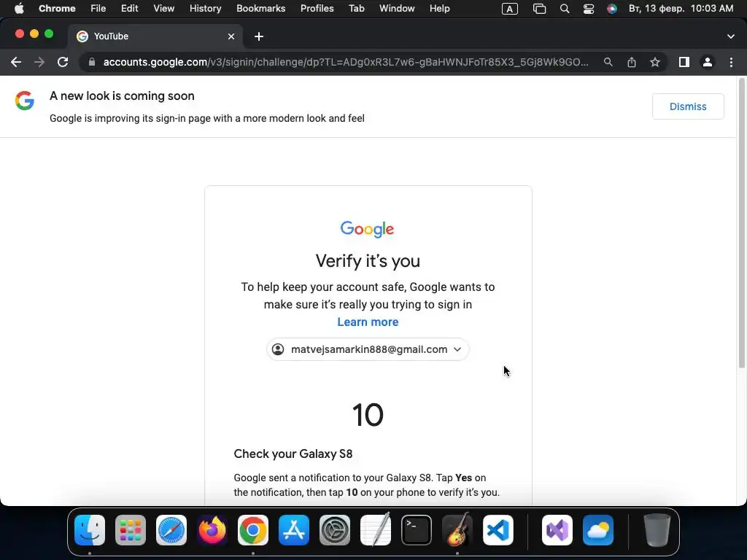Open the cloud weather app in the Dock
The image size is (747, 560).
(598, 530)
